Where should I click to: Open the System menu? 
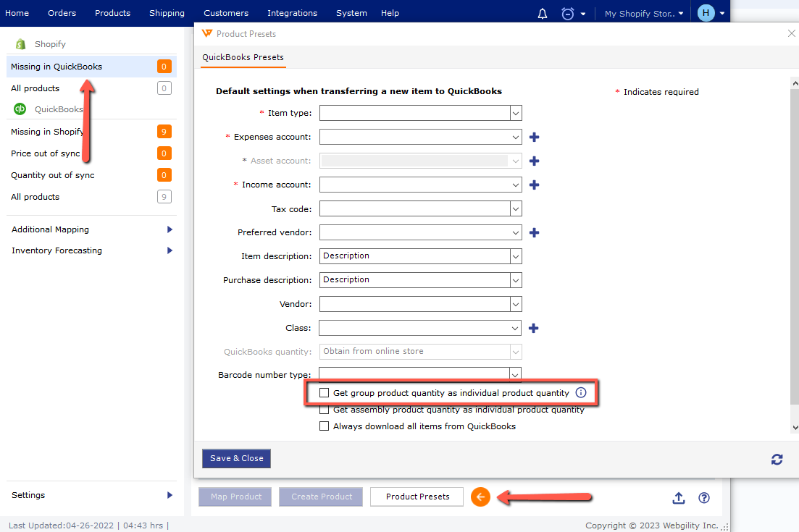(x=351, y=13)
